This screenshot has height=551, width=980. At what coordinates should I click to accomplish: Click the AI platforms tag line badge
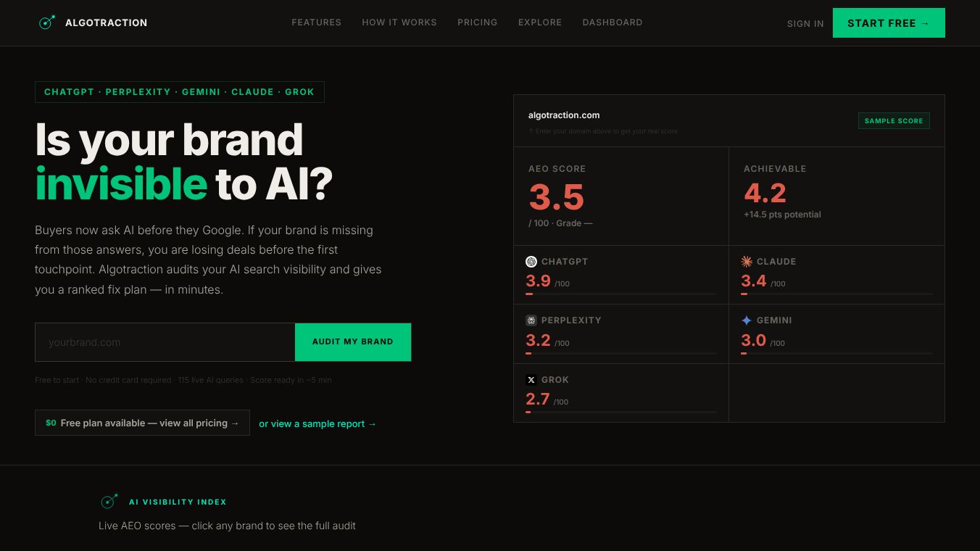click(180, 92)
